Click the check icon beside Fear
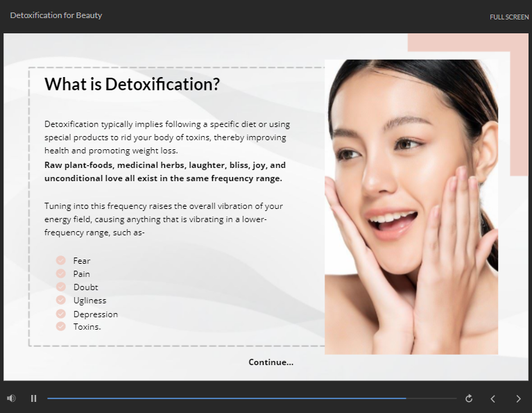 [60, 260]
